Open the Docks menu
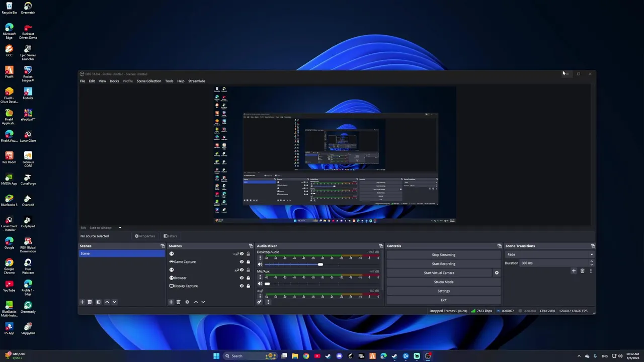 point(114,81)
